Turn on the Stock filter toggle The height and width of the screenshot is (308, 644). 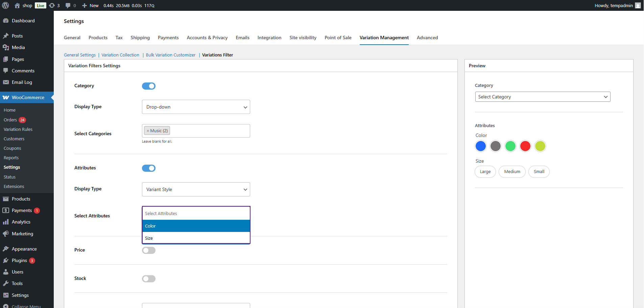coord(149,279)
